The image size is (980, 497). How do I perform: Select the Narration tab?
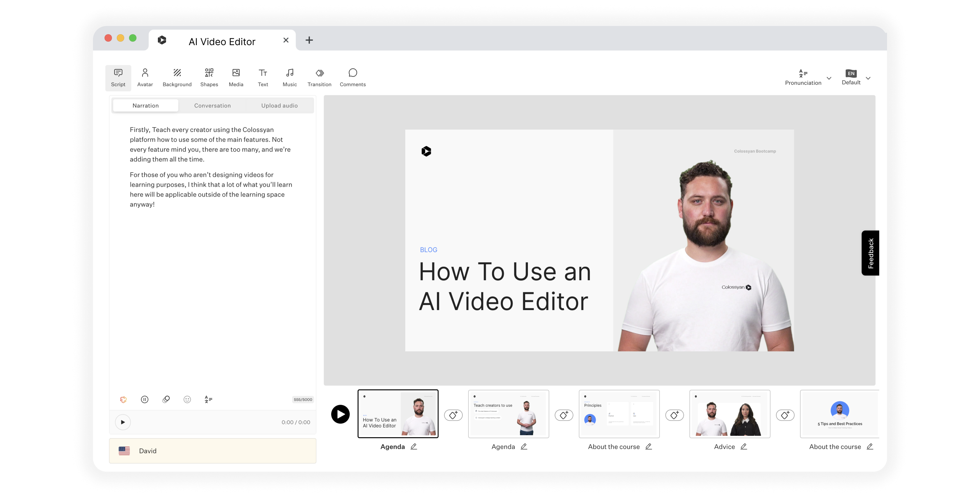145,105
